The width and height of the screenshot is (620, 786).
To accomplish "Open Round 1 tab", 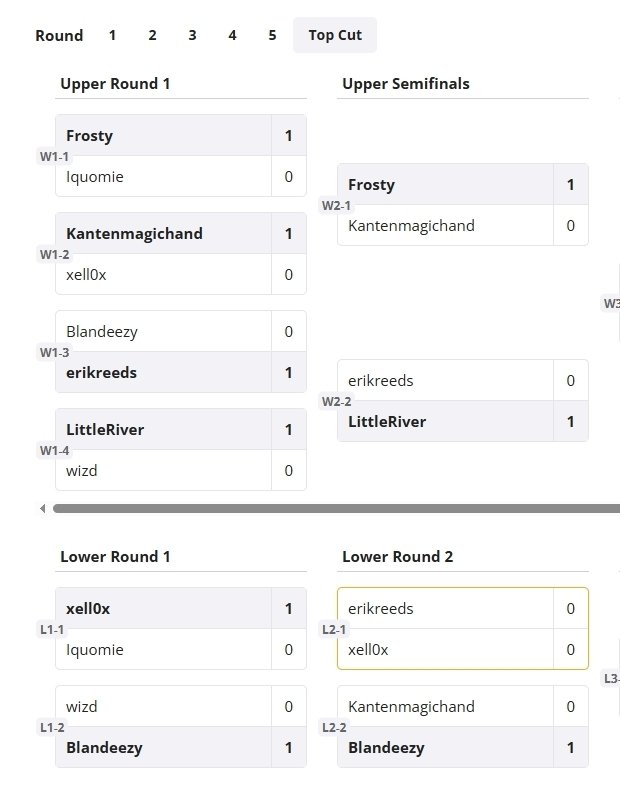I will (x=112, y=35).
